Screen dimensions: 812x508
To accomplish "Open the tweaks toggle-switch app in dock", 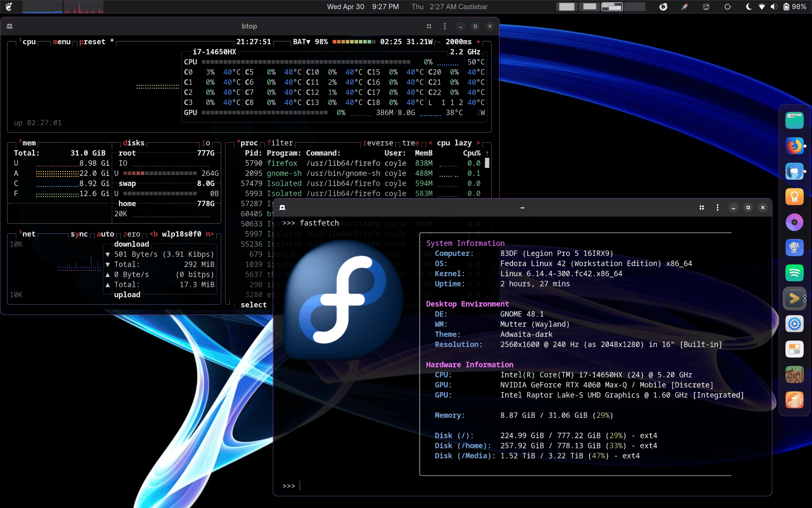I will tap(794, 349).
